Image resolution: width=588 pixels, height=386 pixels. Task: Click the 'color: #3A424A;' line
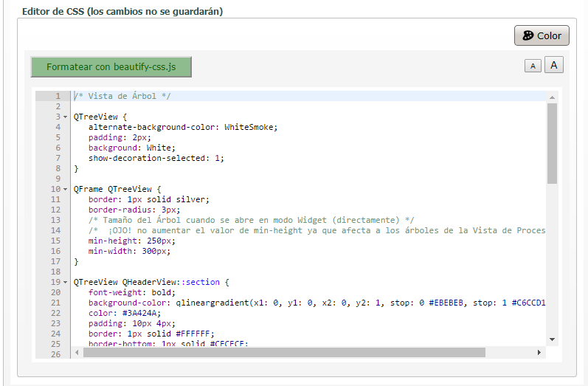point(125,313)
